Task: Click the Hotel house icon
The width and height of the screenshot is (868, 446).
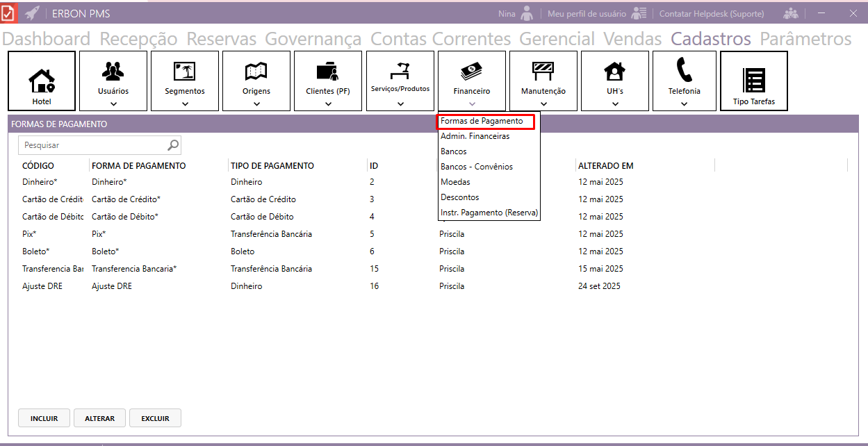Action: (42, 81)
